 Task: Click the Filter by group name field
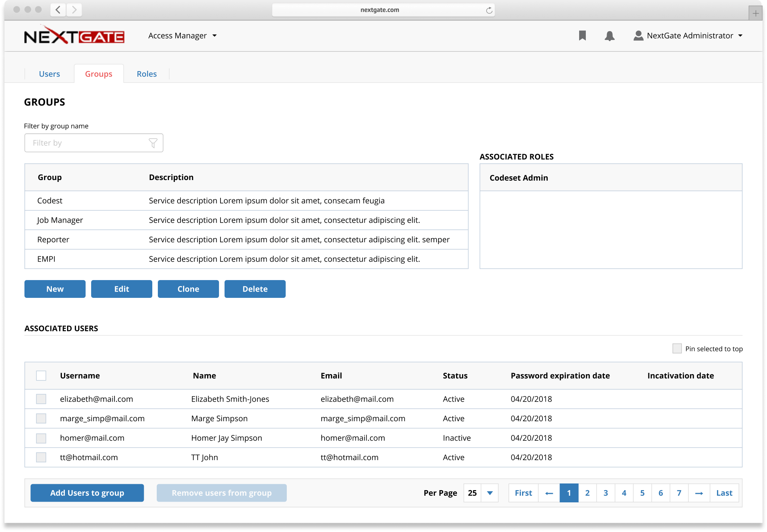tap(94, 143)
